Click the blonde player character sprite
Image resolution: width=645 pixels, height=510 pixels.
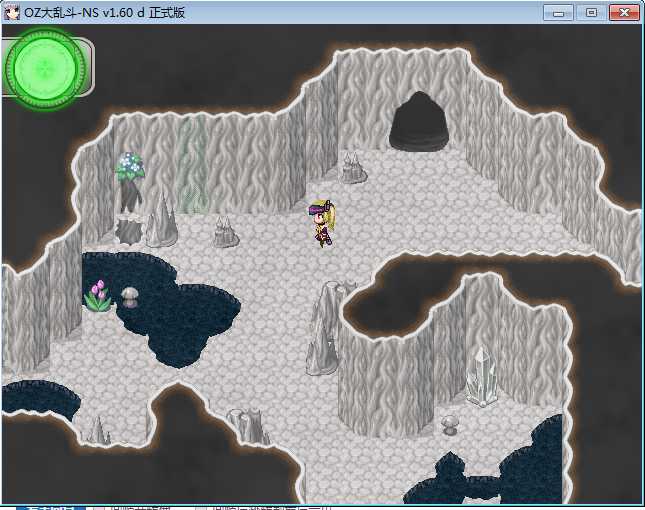coord(321,223)
